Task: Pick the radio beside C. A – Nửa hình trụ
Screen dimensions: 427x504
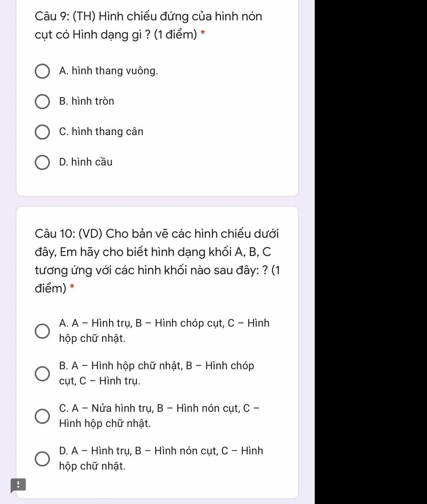Action: coord(42,416)
